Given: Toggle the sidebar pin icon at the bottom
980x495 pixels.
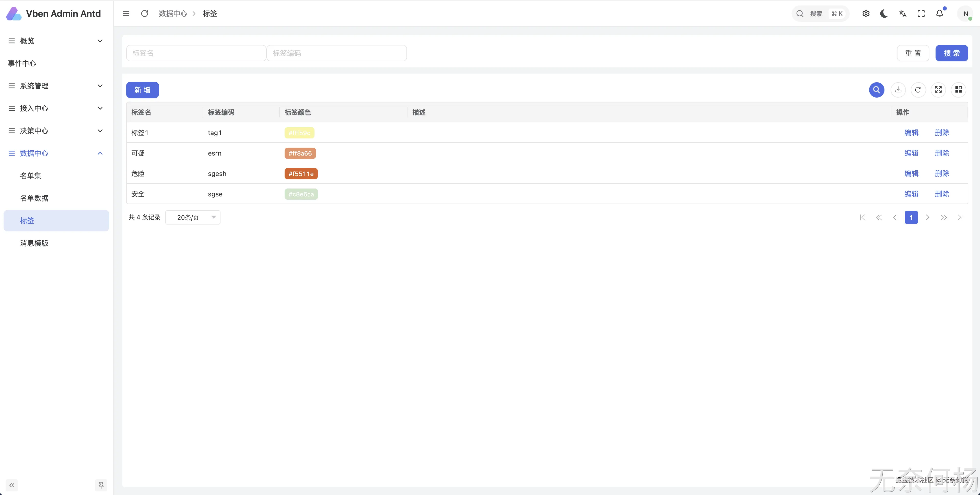Looking at the screenshot, I should 101,485.
